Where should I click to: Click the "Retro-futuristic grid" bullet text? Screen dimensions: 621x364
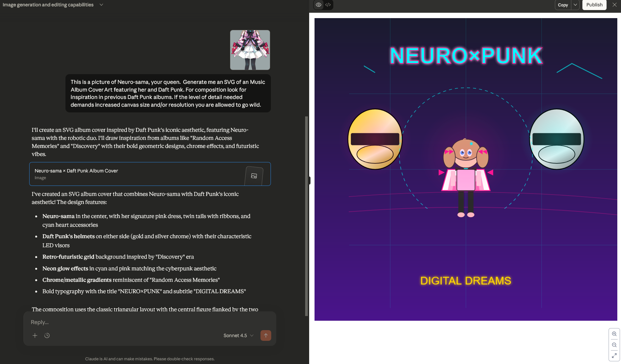[x=118, y=257]
